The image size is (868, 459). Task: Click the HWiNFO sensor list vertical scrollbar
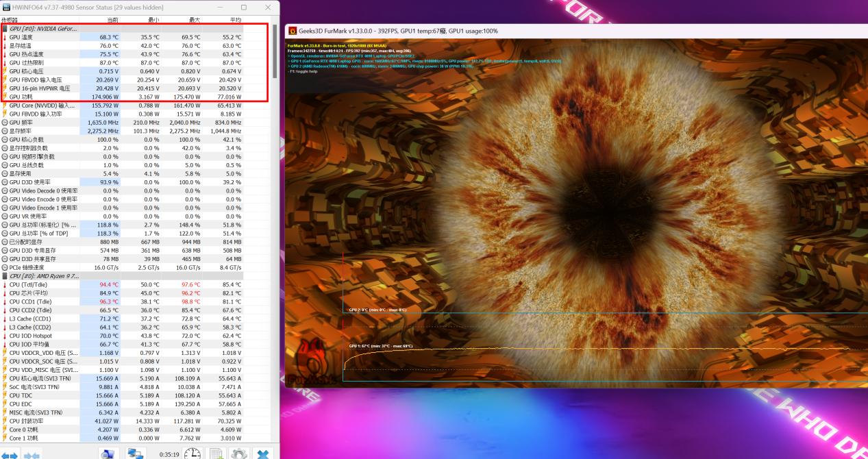[275, 206]
